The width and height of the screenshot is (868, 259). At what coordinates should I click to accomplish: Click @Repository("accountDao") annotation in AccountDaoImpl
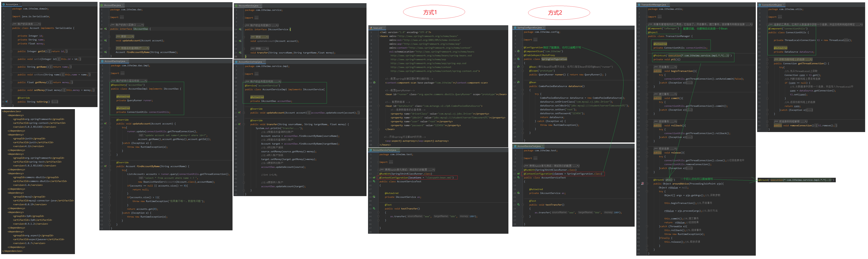click(127, 85)
